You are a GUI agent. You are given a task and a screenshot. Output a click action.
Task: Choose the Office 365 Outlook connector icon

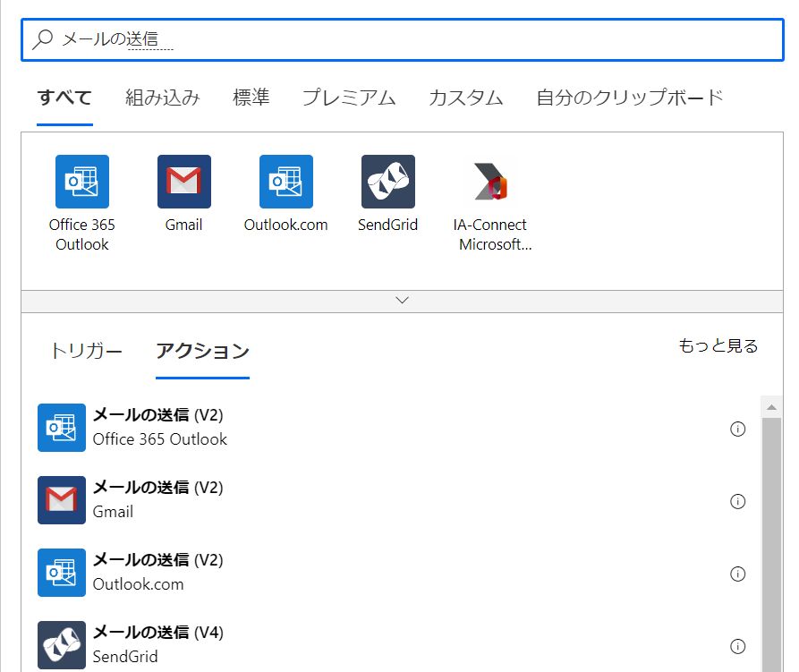tap(82, 182)
